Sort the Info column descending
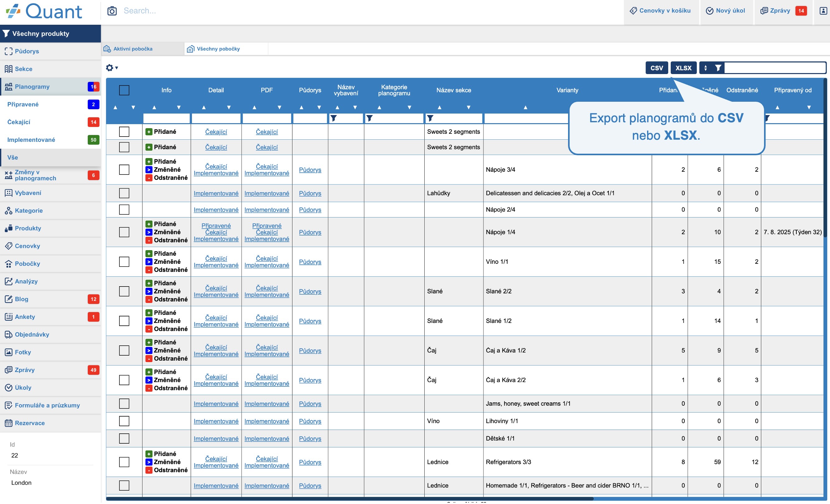This screenshot has width=830, height=504. point(179,107)
